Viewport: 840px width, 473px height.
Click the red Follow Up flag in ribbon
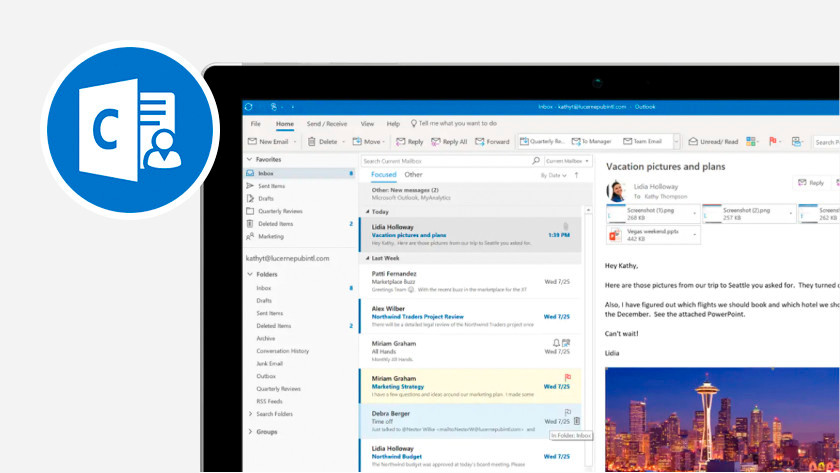[773, 142]
